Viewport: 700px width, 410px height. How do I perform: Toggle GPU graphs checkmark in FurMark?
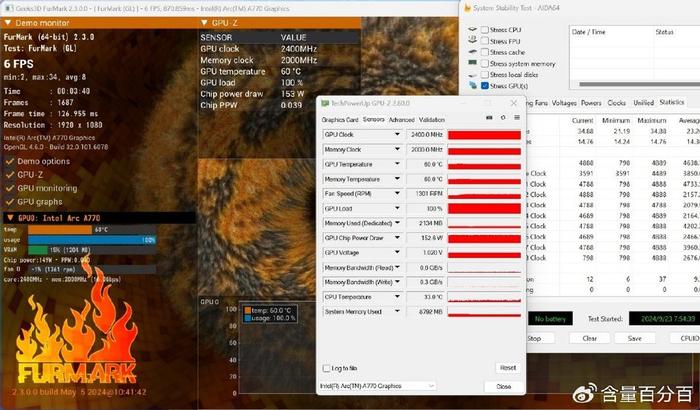[10, 202]
